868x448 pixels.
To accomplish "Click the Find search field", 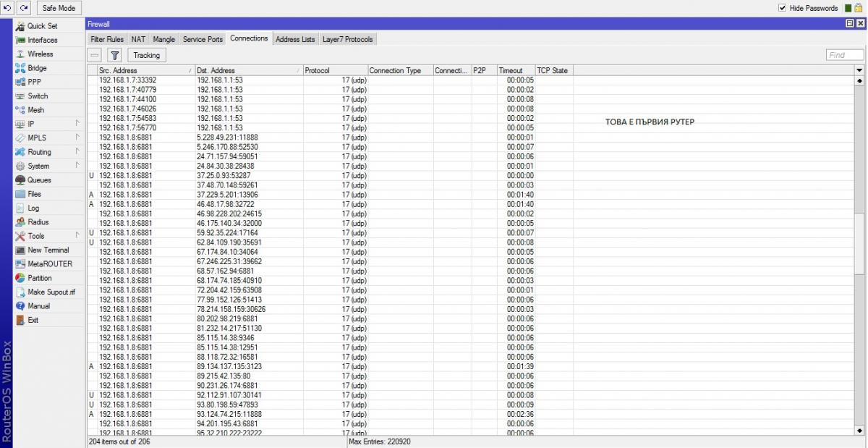I will [845, 55].
